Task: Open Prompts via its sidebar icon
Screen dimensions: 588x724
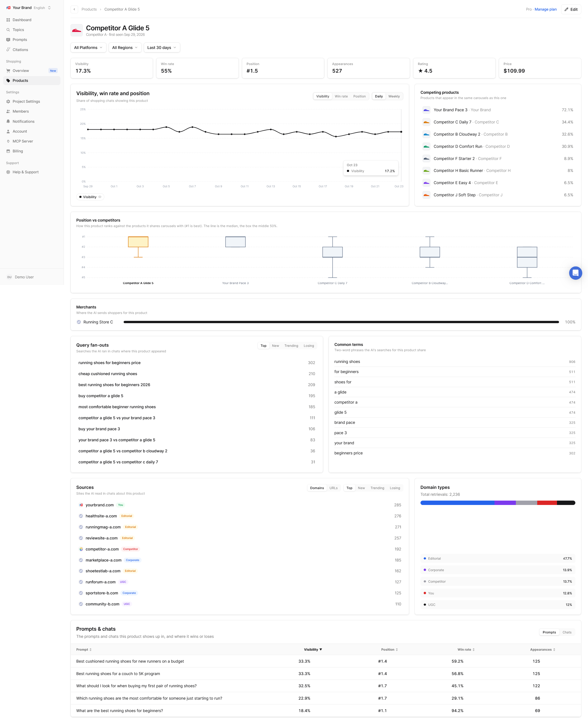Action: coord(8,40)
